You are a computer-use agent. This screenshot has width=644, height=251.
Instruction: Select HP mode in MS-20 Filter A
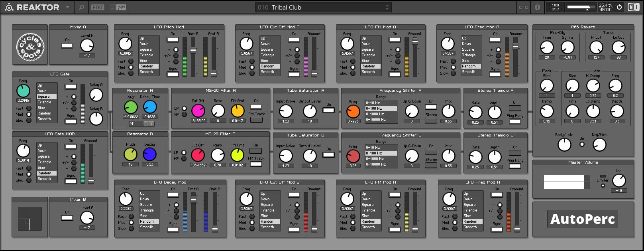(184, 115)
